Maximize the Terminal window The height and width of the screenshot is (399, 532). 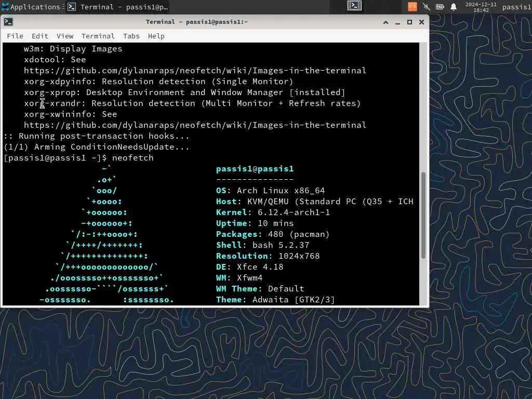pos(409,22)
